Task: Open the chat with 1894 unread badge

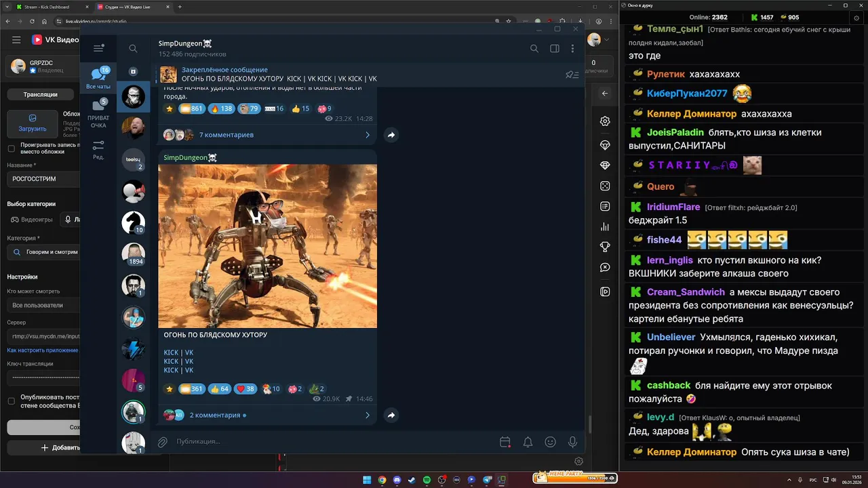Action: click(133, 254)
